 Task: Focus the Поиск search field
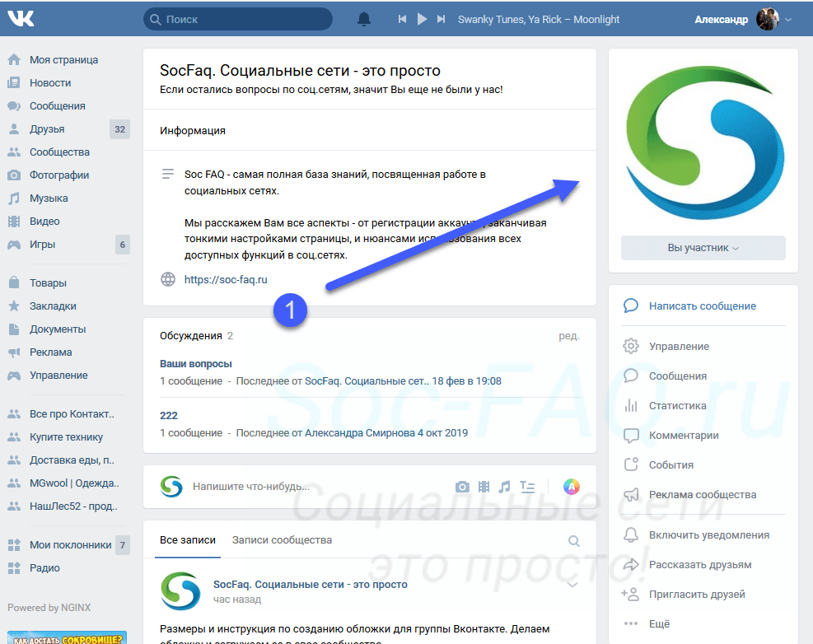pyautogui.click(x=238, y=19)
